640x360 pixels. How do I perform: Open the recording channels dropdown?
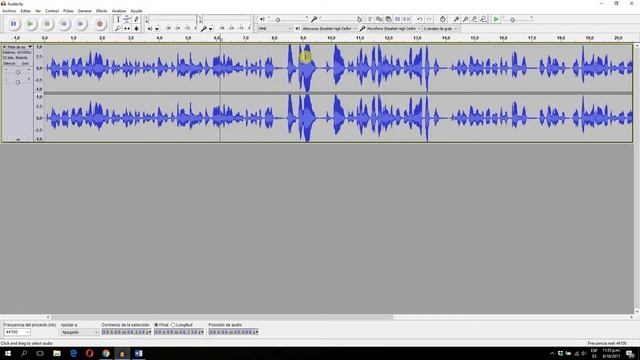coord(440,29)
